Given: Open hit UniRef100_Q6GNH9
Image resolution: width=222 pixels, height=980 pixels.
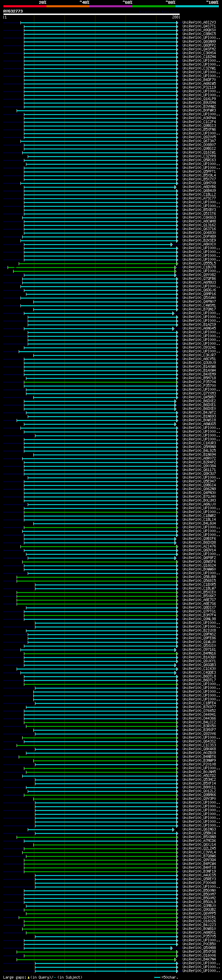Looking at the screenshot, I should [x=199, y=41].
